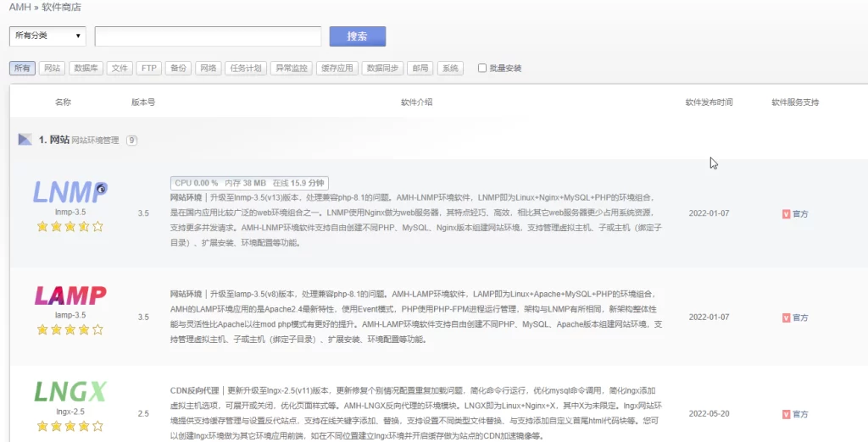Click the 名称 column header
The width and height of the screenshot is (868, 442).
[63, 102]
